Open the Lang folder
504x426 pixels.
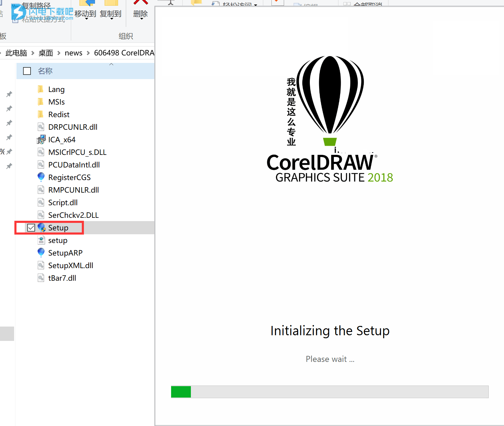click(56, 89)
